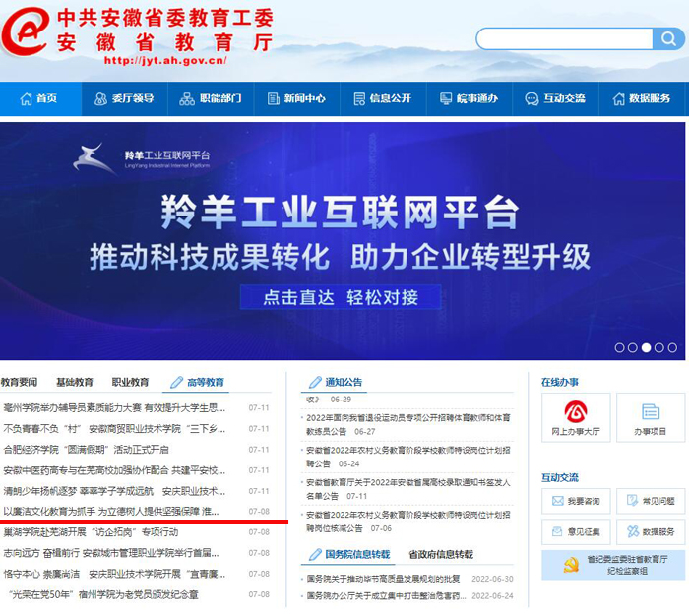Switch to the 基础教育 tab

coord(75,382)
